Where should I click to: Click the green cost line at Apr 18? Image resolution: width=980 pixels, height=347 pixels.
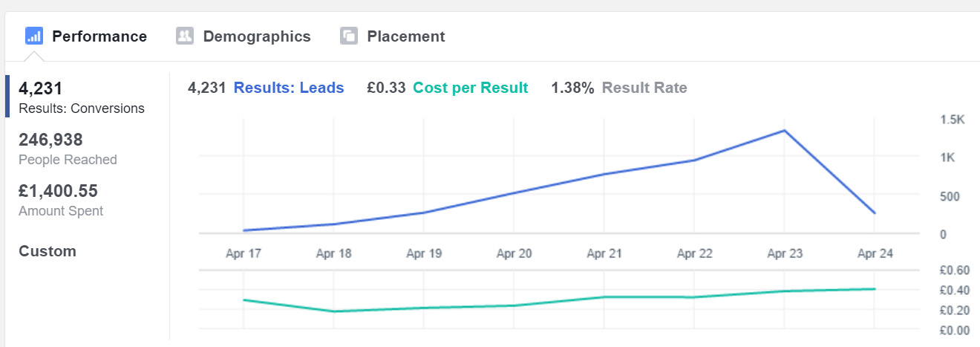(334, 311)
